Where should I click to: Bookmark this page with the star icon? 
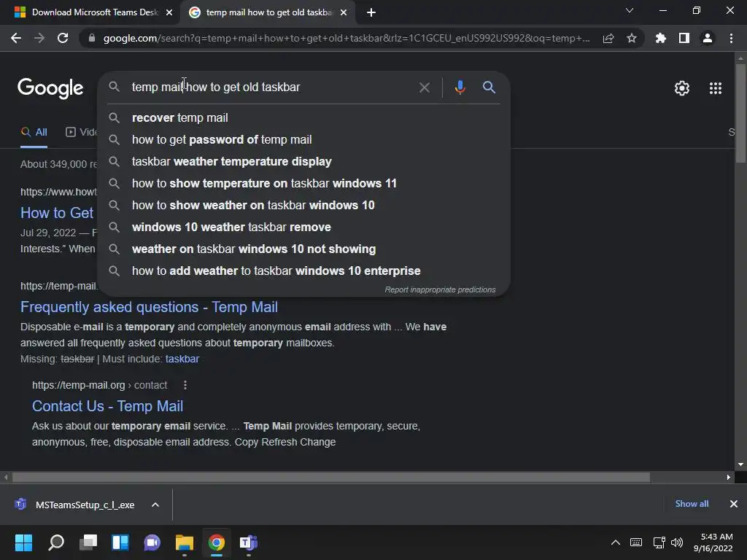coord(632,38)
